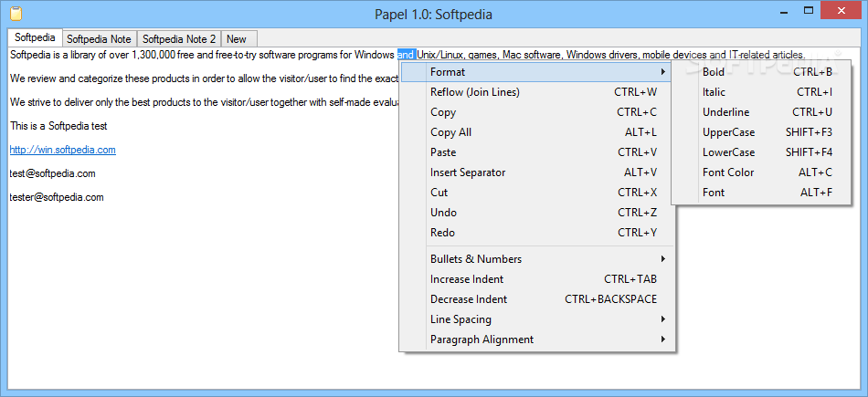The width and height of the screenshot is (868, 397).
Task: Open the Line Spacing submenu
Action: [x=535, y=319]
